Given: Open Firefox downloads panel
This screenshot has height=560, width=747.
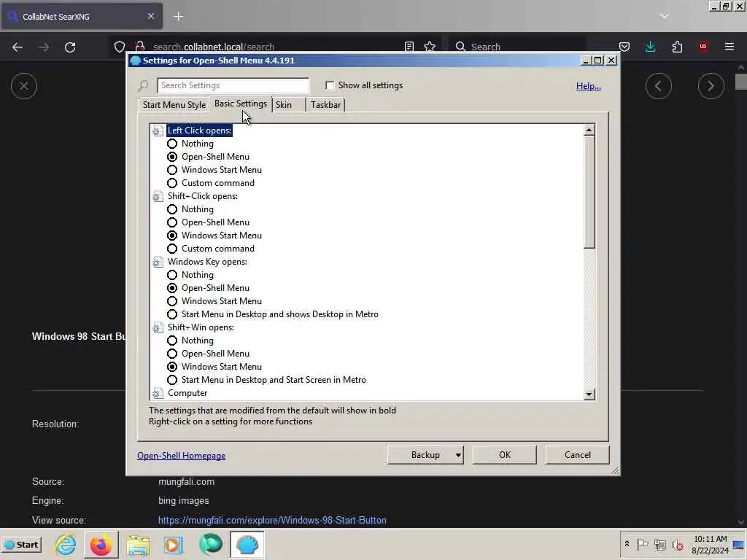Looking at the screenshot, I should click(650, 47).
